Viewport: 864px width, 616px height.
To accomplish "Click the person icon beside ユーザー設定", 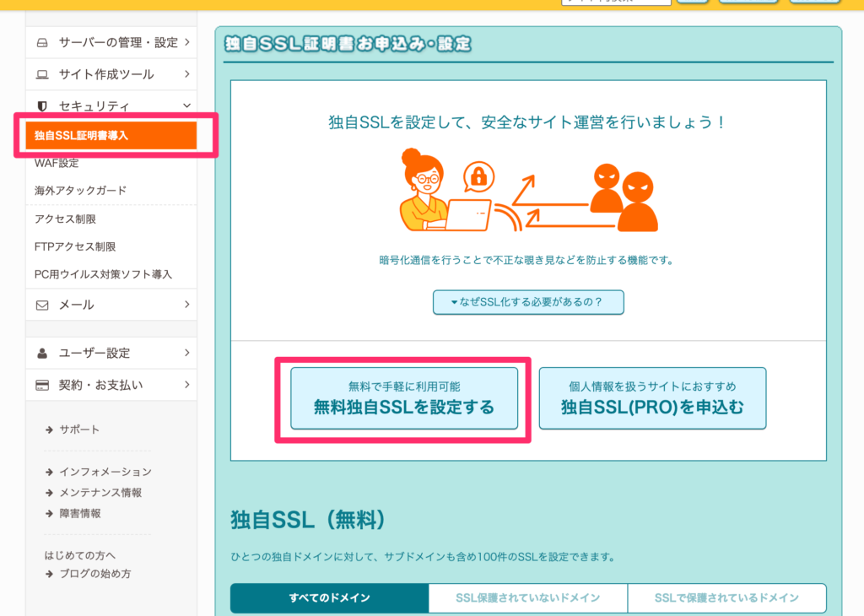I will tap(42, 353).
